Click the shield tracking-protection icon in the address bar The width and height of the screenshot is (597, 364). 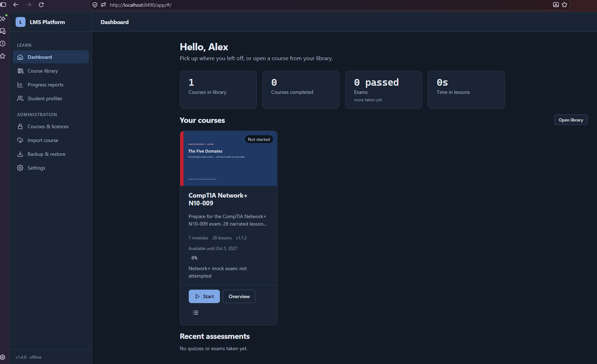click(x=95, y=5)
